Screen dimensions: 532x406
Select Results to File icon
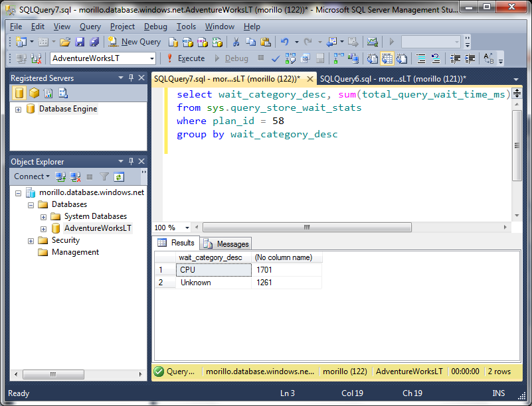402,58
